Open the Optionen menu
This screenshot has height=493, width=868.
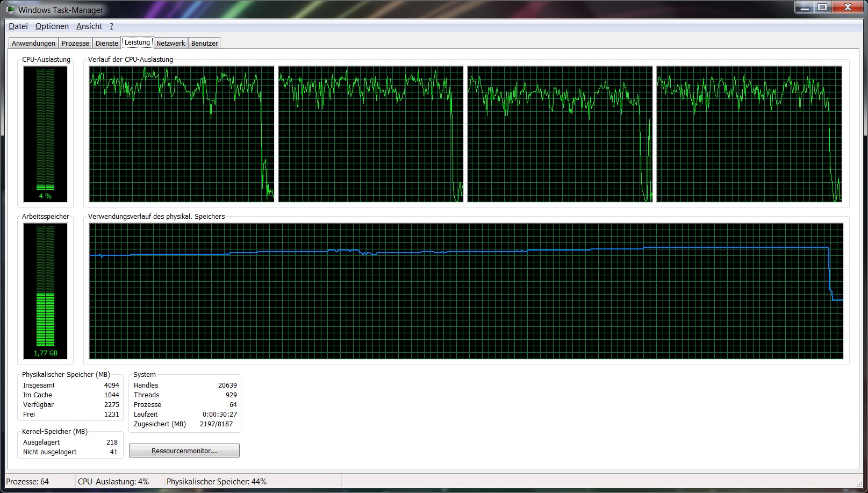[x=52, y=26]
